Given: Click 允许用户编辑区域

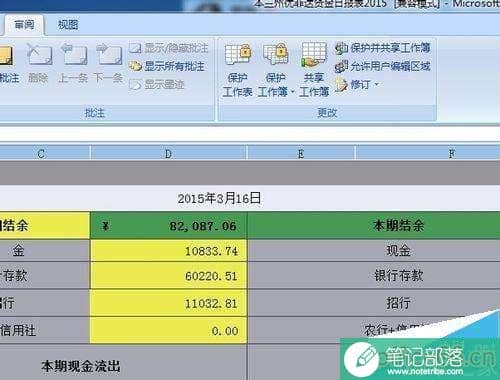Looking at the screenshot, I should (x=383, y=66).
